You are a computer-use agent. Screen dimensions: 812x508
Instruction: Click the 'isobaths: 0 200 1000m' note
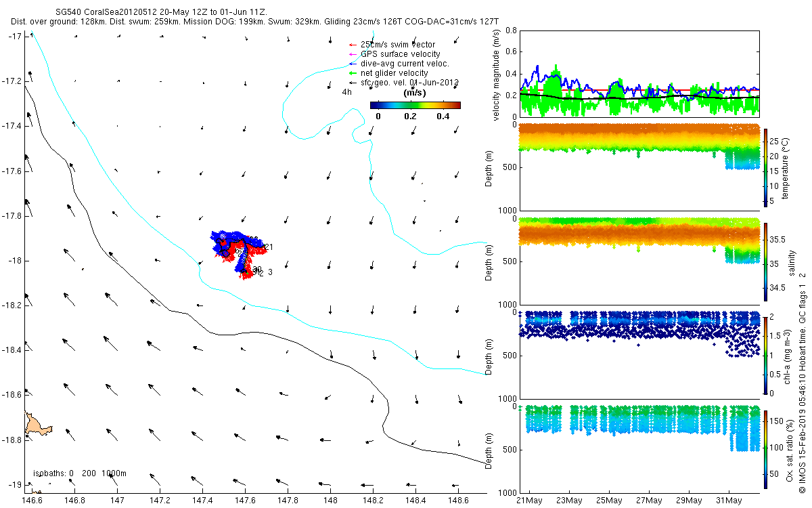tap(80, 473)
